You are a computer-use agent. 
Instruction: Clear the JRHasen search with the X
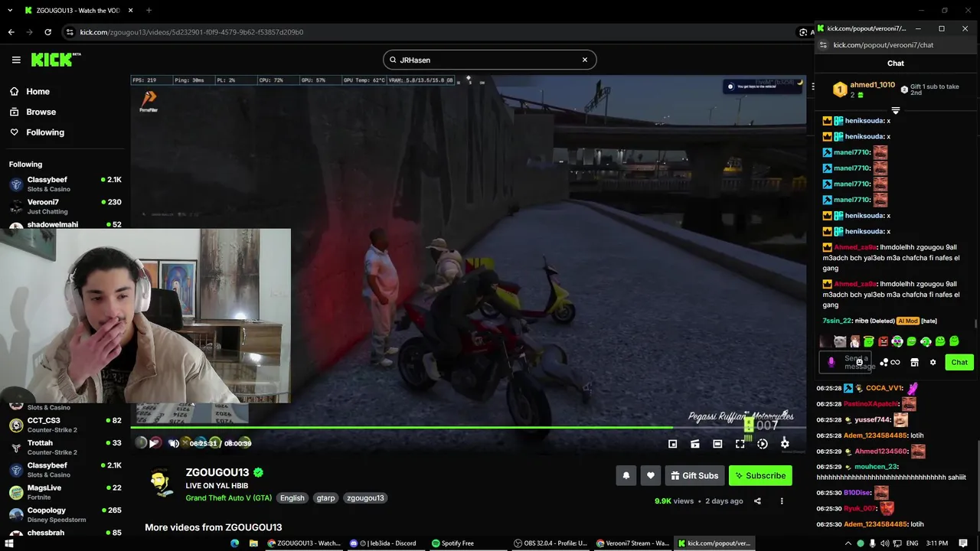(x=585, y=60)
